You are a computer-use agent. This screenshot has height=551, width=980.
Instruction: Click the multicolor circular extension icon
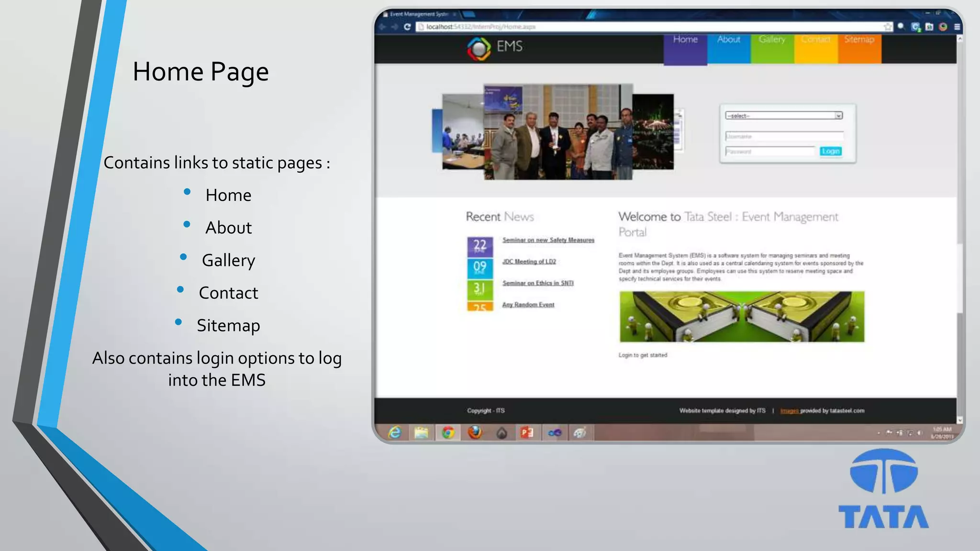click(943, 27)
